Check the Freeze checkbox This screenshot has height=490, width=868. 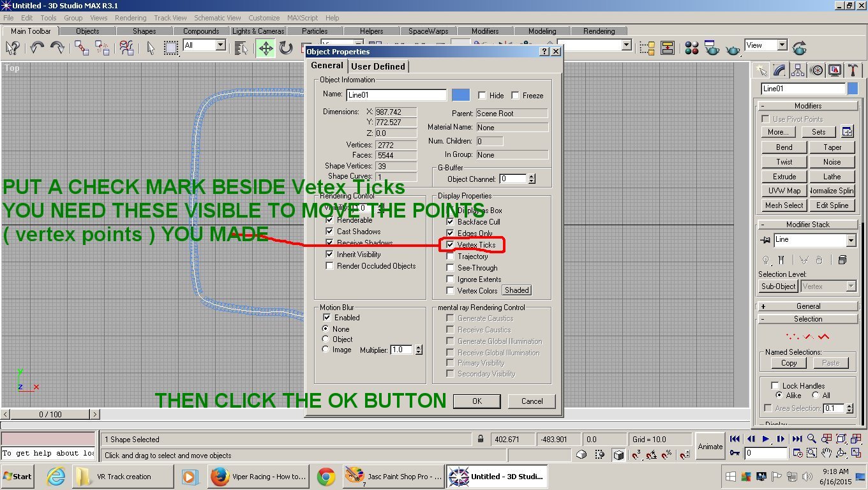click(515, 96)
